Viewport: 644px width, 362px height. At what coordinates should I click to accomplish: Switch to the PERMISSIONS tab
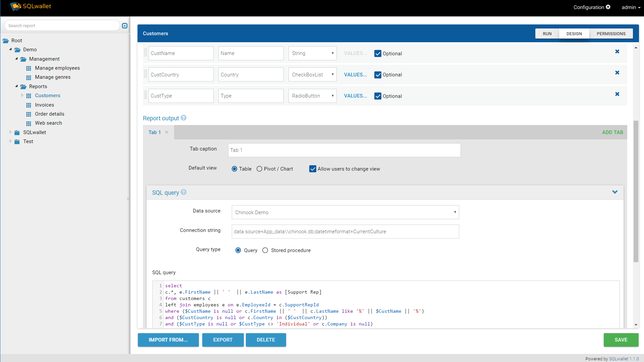pyautogui.click(x=611, y=34)
